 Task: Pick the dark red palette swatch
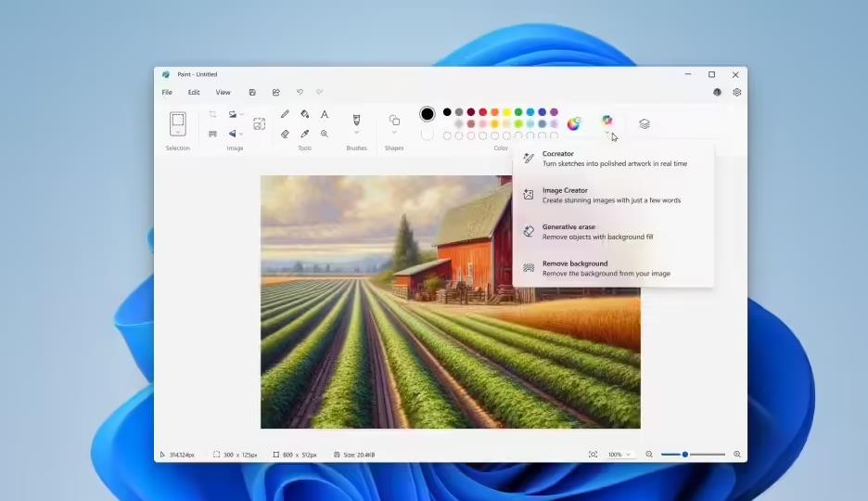470,112
